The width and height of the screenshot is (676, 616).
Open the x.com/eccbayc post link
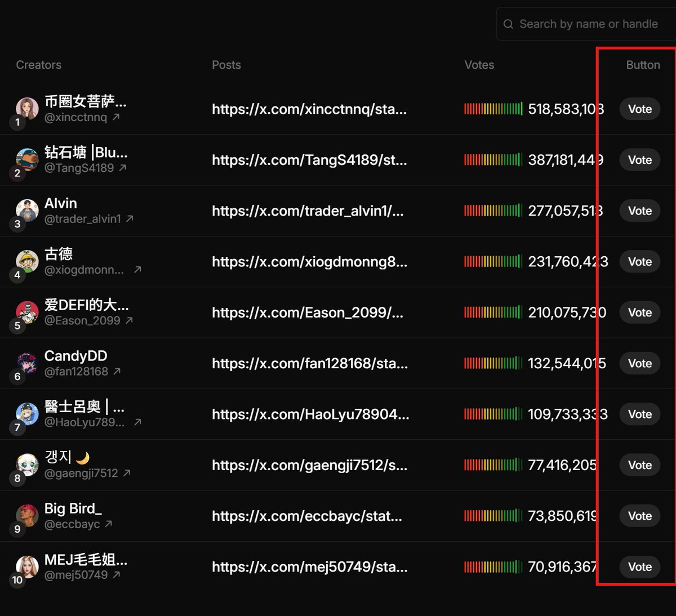(x=307, y=516)
